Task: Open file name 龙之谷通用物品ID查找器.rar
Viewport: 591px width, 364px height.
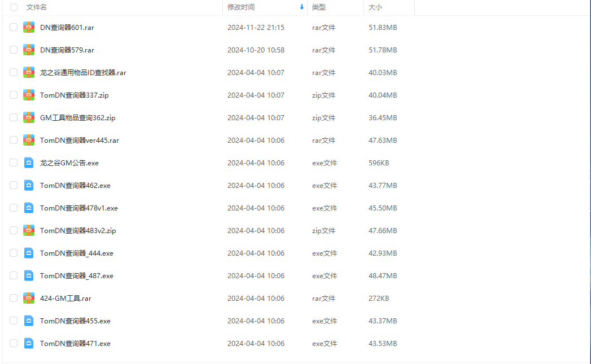Action: (x=83, y=73)
